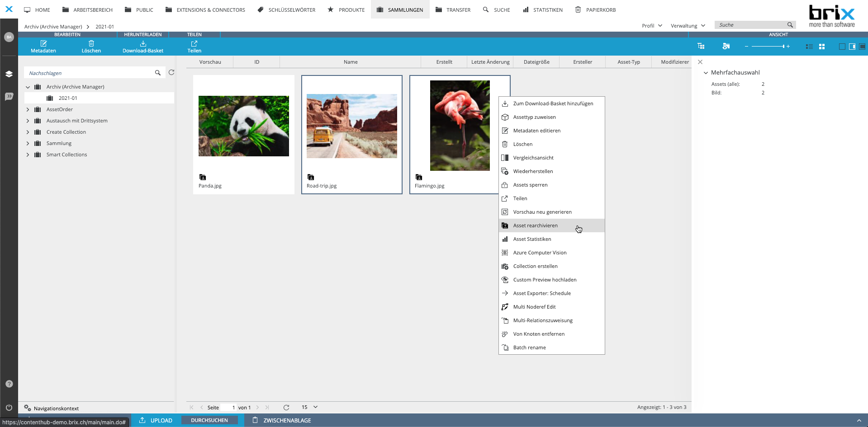Open page size dropdown showing 15
868x427 pixels.
(310, 407)
